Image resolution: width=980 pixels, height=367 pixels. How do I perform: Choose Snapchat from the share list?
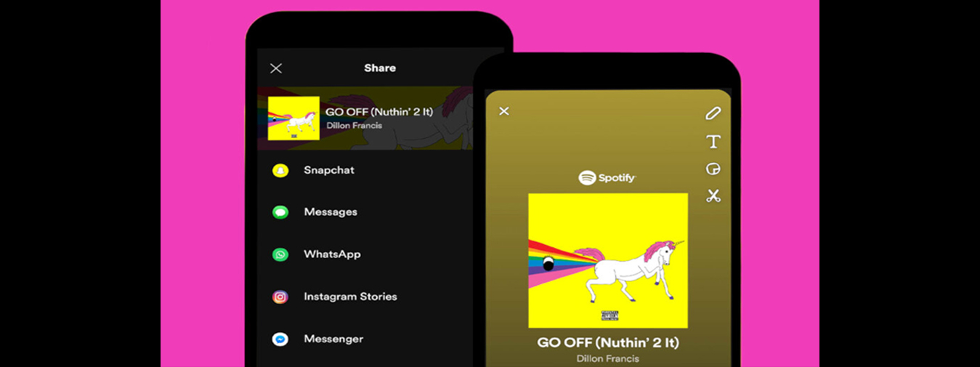(329, 170)
